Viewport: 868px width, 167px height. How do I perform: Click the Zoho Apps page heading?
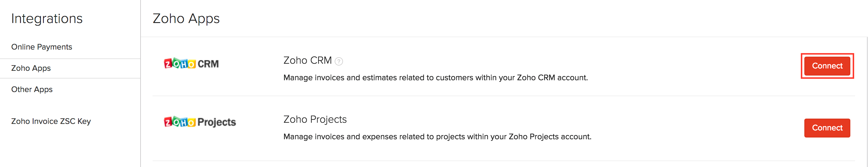[186, 19]
